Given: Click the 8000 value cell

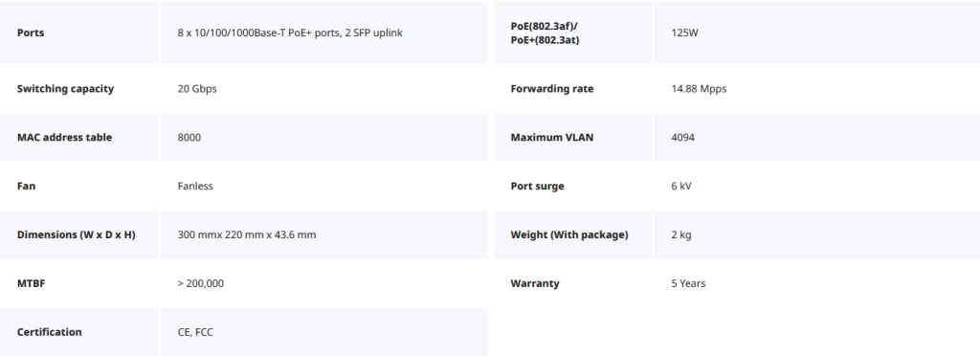Looking at the screenshot, I should pyautogui.click(x=323, y=138).
